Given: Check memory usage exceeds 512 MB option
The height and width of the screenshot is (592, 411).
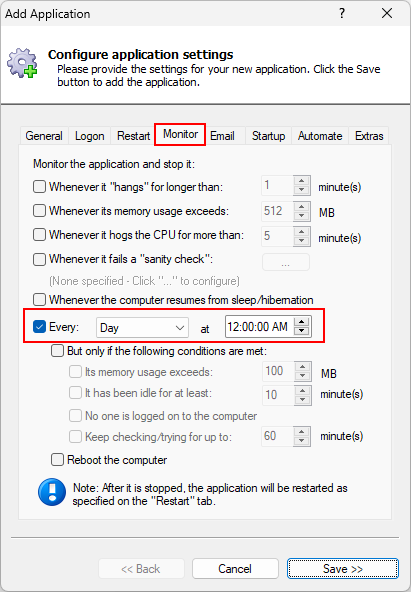Looking at the screenshot, I should click(39, 210).
